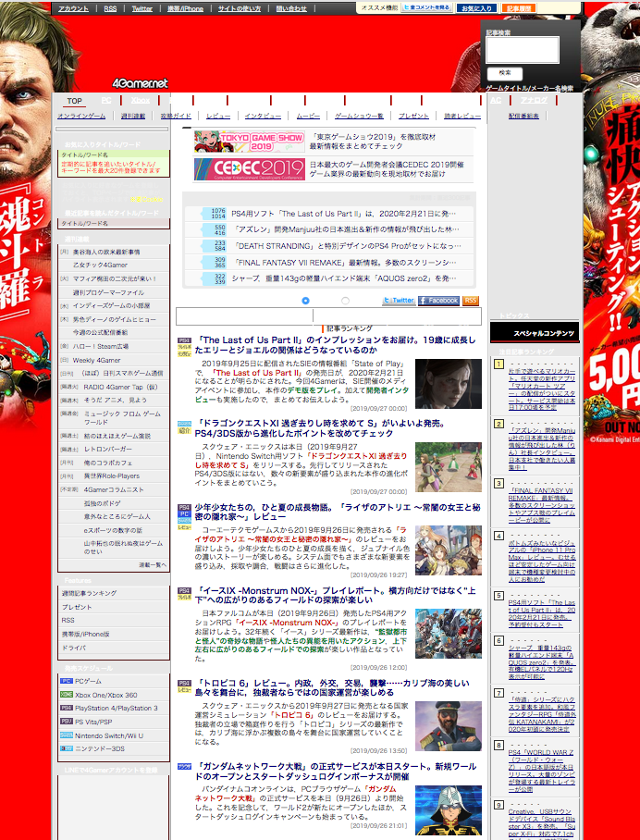The image size is (640, 840).
Task: Switch to the TOP navigation tab
Action: [x=74, y=101]
